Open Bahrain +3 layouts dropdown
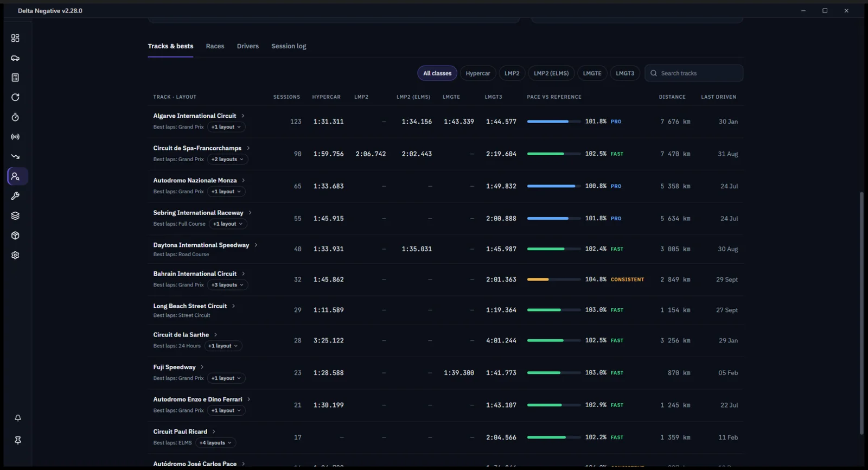This screenshot has height=470, width=868. [228, 285]
